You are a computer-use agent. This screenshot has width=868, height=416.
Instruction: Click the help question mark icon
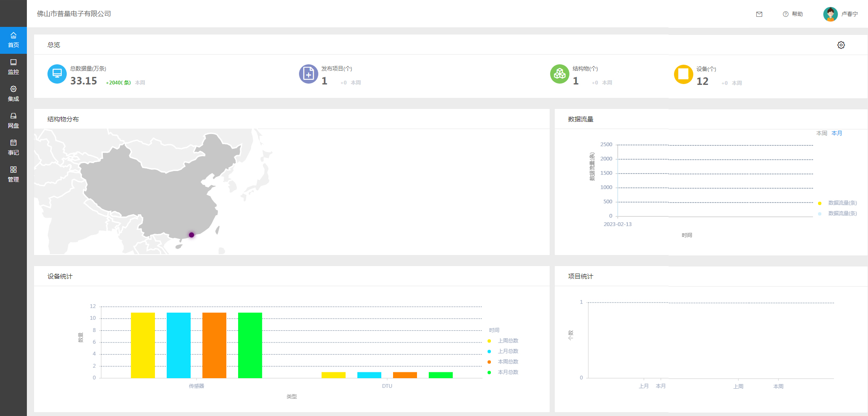click(785, 14)
